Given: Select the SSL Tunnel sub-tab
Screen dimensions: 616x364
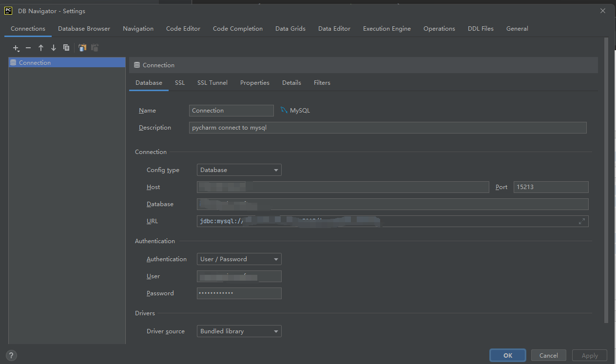Looking at the screenshot, I should pyautogui.click(x=212, y=83).
